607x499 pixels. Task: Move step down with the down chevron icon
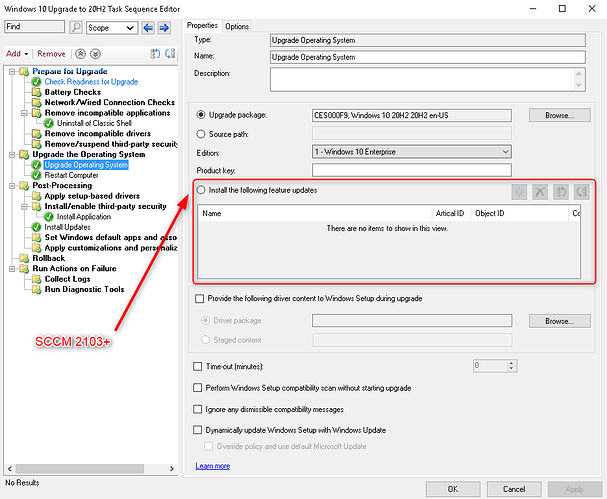coord(96,54)
